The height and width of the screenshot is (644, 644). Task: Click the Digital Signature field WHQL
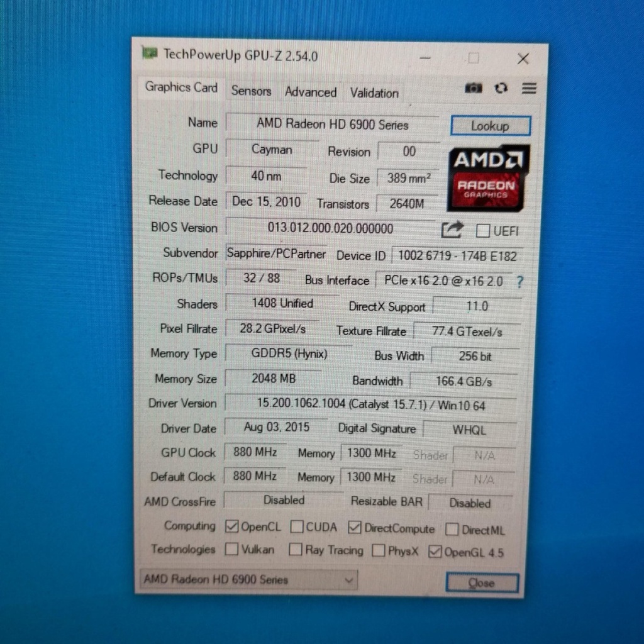click(x=469, y=430)
